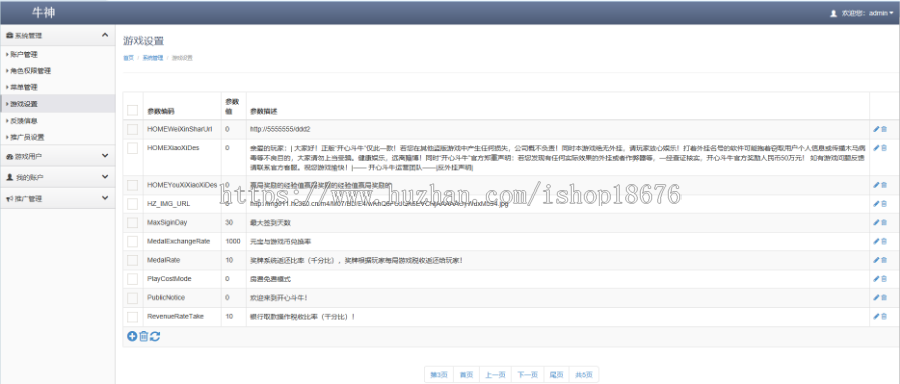
Task: Delete the RevenueRateTake row
Action: click(884, 316)
